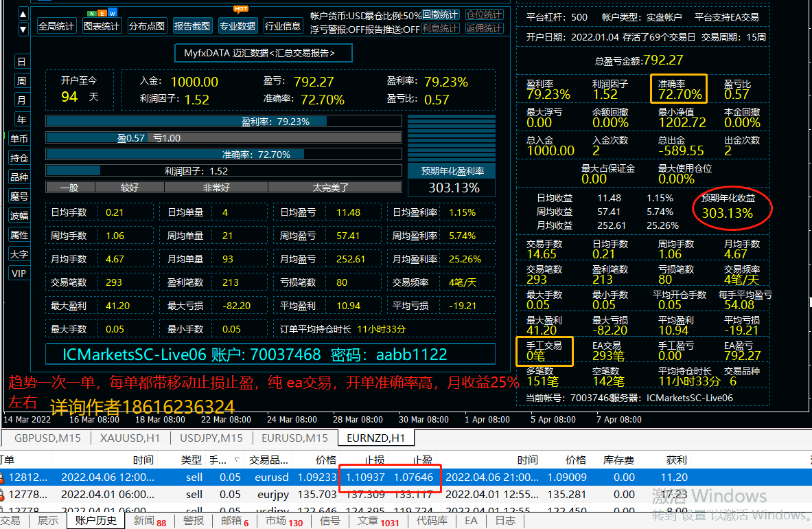Show 仓位统计 position statistics
This screenshot has width=812, height=529.
coord(484,14)
